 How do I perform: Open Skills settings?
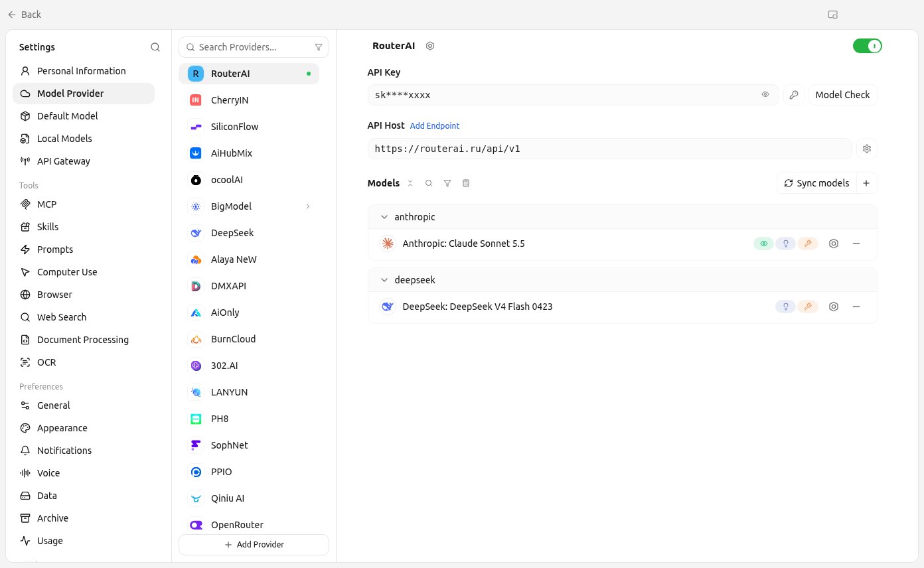(x=84, y=227)
